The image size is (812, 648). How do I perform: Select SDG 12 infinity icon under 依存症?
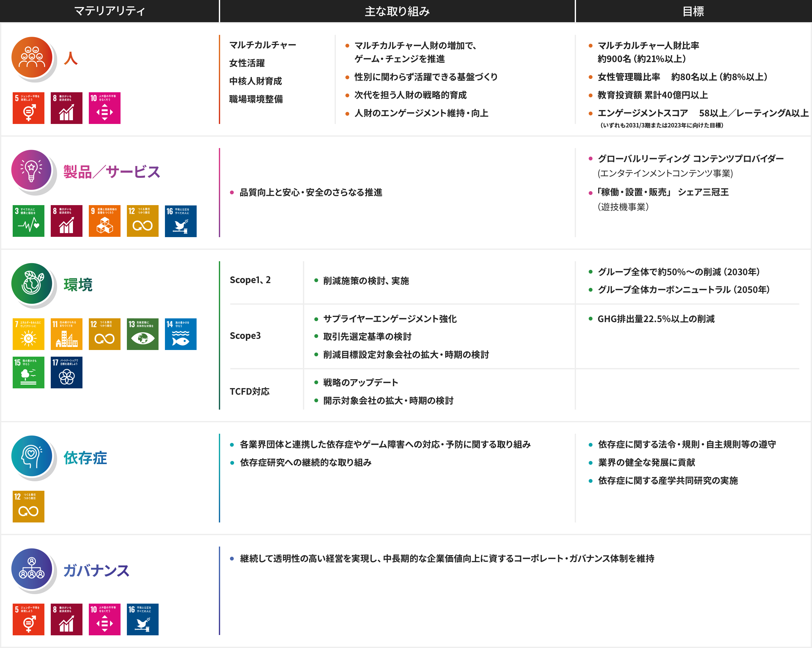(x=29, y=506)
